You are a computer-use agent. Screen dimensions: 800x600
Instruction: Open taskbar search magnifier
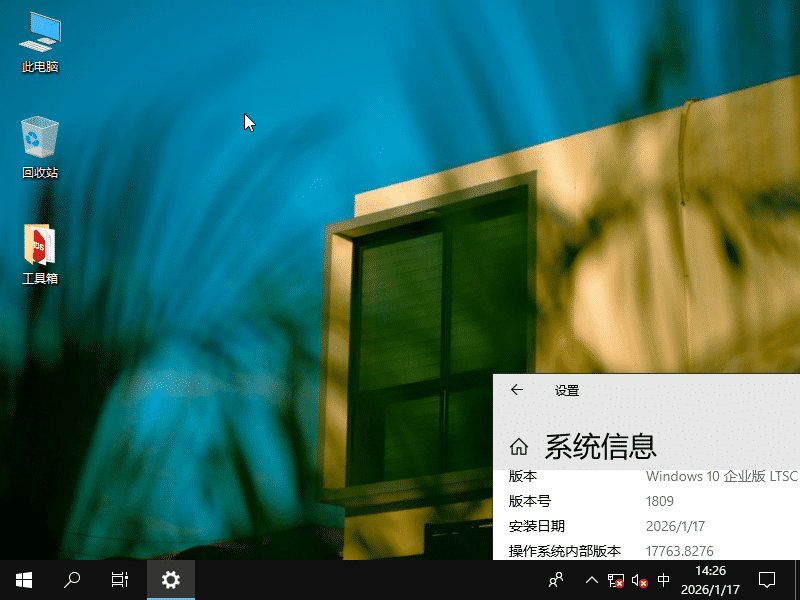coord(72,579)
